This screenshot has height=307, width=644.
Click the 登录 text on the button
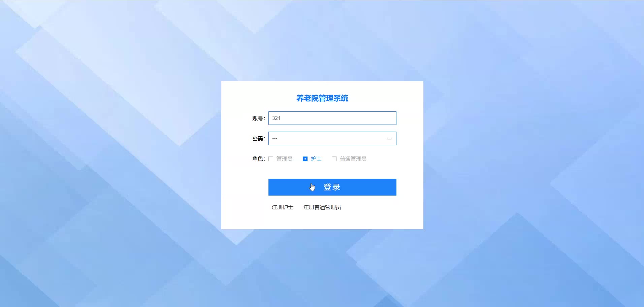click(x=332, y=187)
